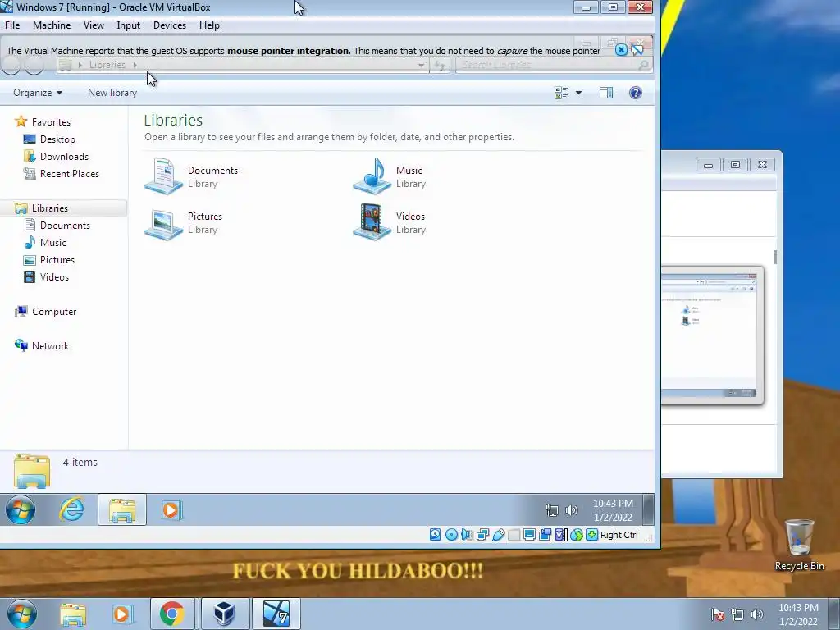Click VirtualBox mouse integration indicator icon
This screenshot has width=840, height=630.
[x=577, y=535]
